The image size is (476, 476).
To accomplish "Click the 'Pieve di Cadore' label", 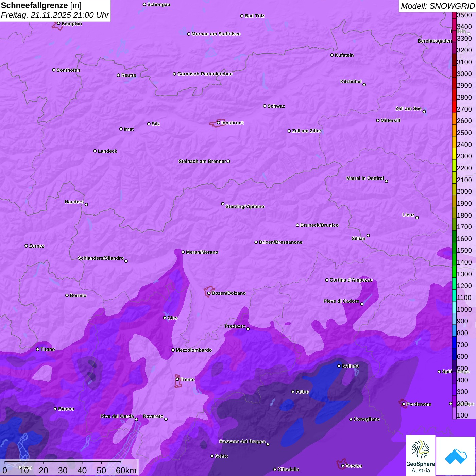I will tap(341, 301).
